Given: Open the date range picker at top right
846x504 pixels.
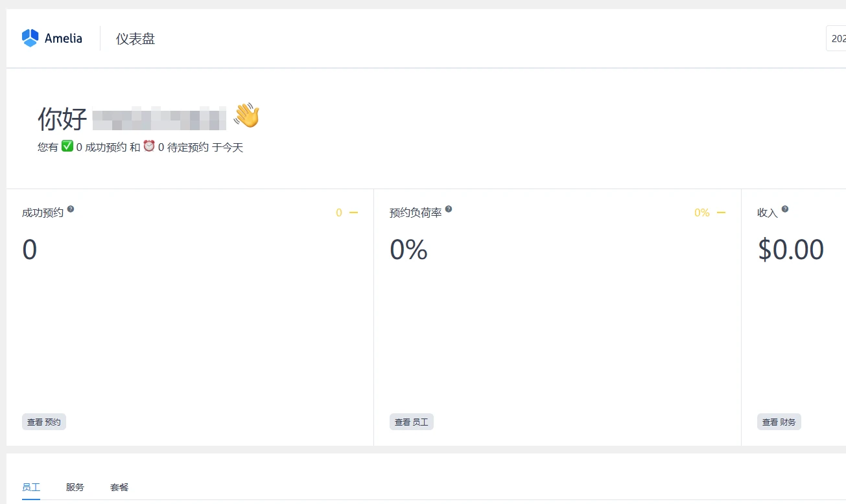Looking at the screenshot, I should point(838,38).
